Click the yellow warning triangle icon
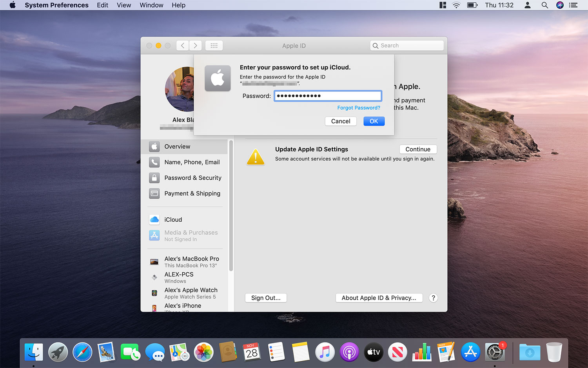The width and height of the screenshot is (588, 368). (x=256, y=157)
